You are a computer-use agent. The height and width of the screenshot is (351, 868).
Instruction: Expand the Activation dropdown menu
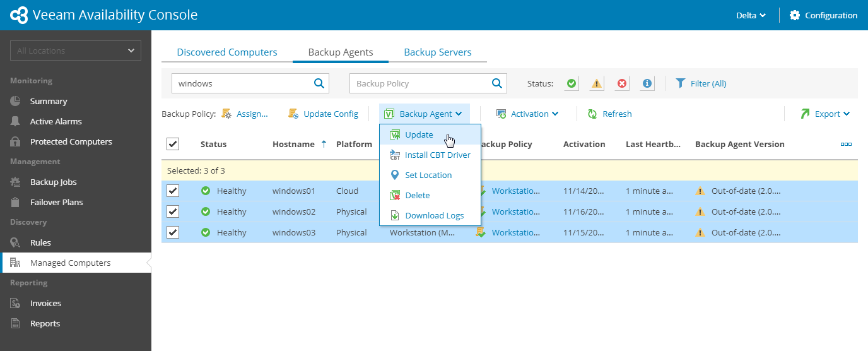click(x=528, y=114)
